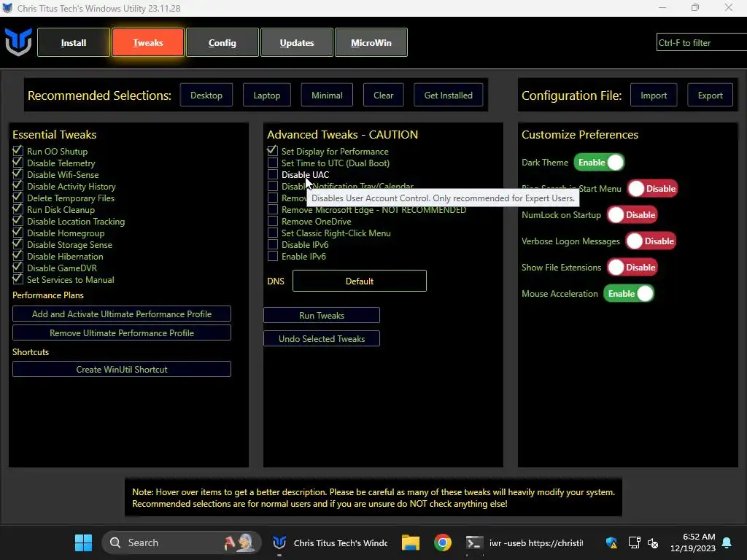747x560 pixels.
Task: Check Set Classic Right-Click Menu
Action: [x=273, y=233]
